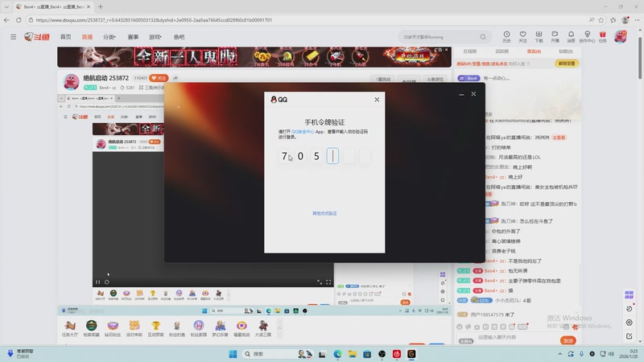Open Windows Start from the taskbar

(x=233, y=354)
